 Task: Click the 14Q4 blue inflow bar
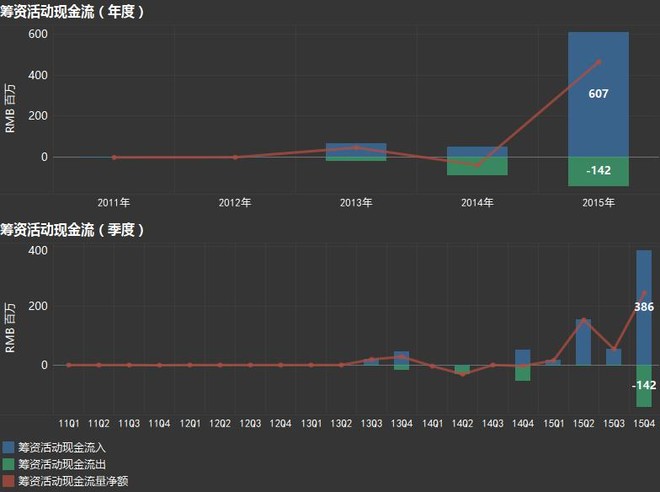[523, 357]
